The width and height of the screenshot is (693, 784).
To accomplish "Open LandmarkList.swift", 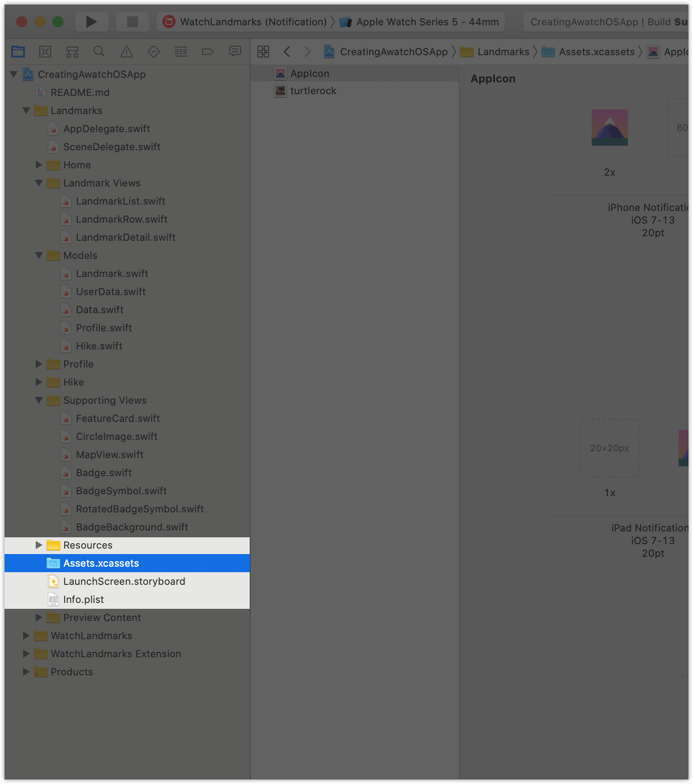I will coord(127,201).
